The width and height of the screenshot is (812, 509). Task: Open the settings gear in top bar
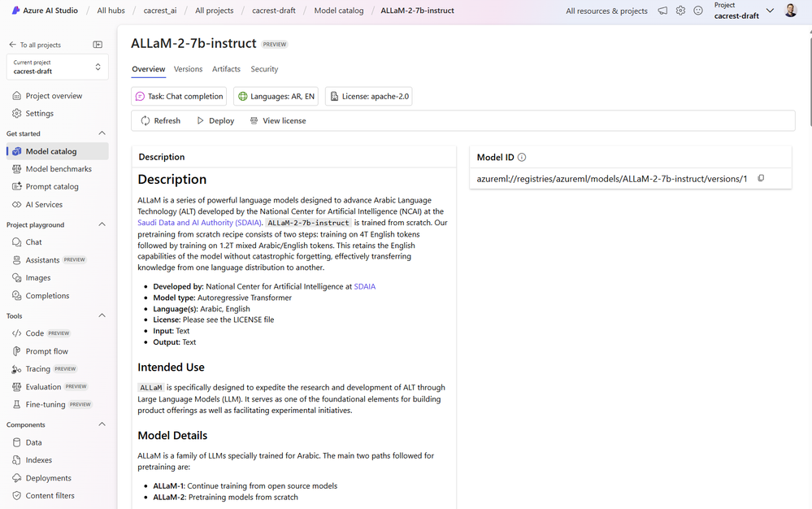click(680, 11)
